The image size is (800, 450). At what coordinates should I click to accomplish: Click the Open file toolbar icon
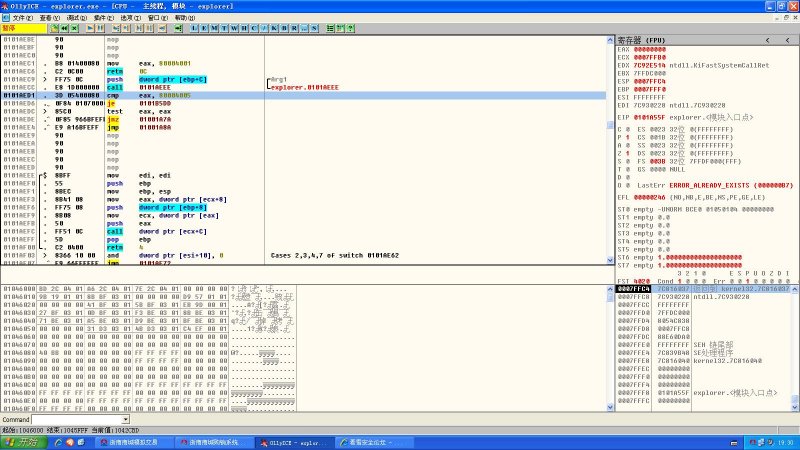click(x=54, y=28)
